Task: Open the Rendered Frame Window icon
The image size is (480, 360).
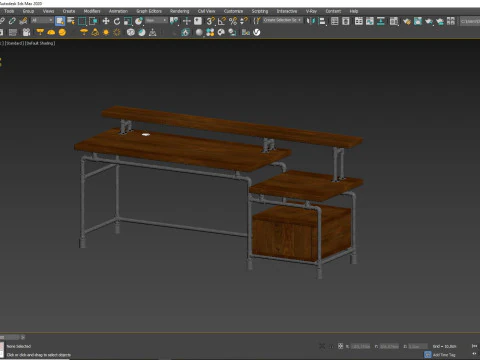Action: click(x=418, y=21)
